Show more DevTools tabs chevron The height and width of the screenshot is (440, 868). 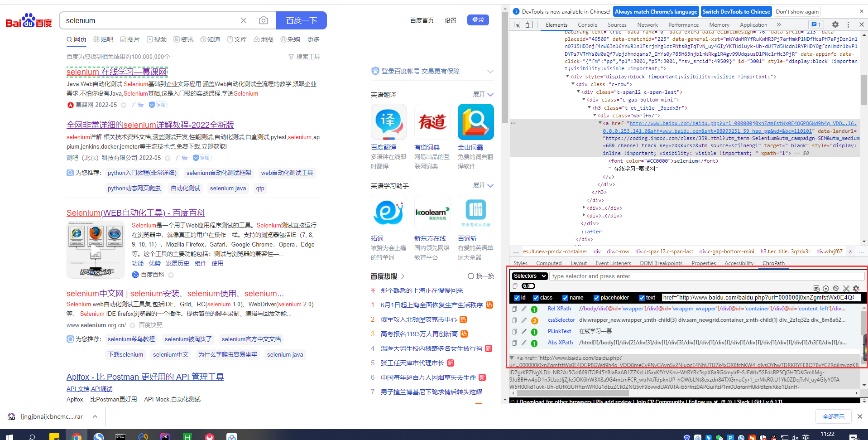click(x=779, y=24)
